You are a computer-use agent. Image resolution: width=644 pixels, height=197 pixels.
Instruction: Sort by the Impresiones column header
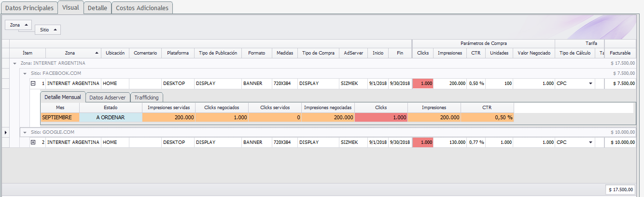pos(450,53)
